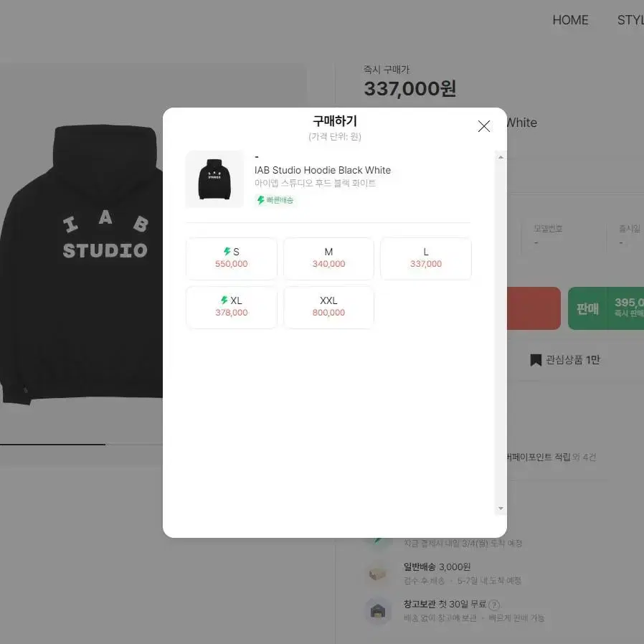Pick size L for 337,000
The width and height of the screenshot is (644, 644).
click(425, 258)
